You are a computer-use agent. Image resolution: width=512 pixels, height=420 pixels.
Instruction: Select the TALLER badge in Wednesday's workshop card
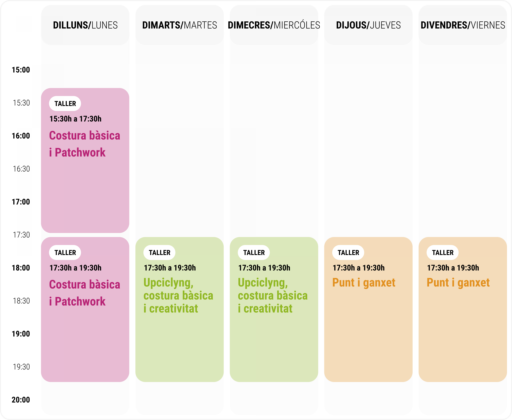(x=254, y=253)
